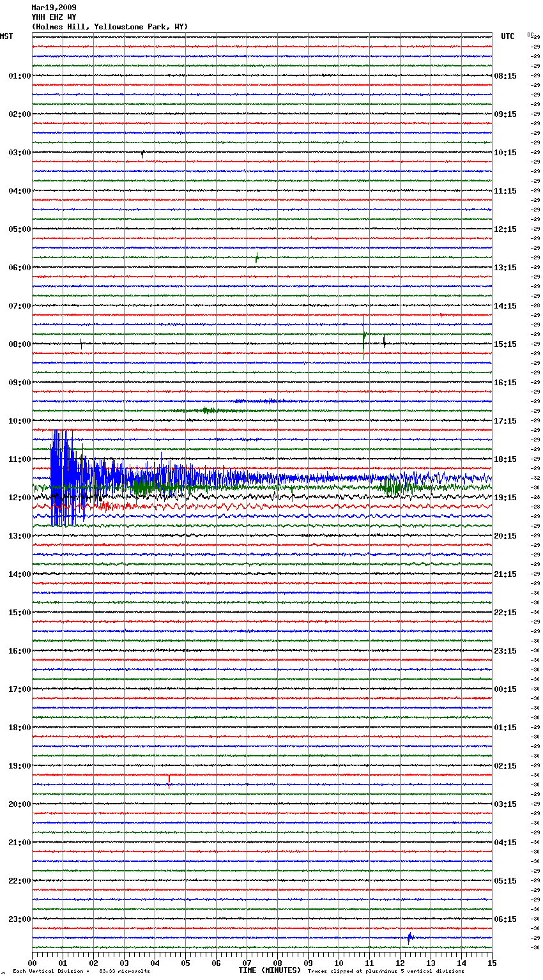543x980 pixels.
Task: Click the MST time zone header
Action: (x=6, y=36)
